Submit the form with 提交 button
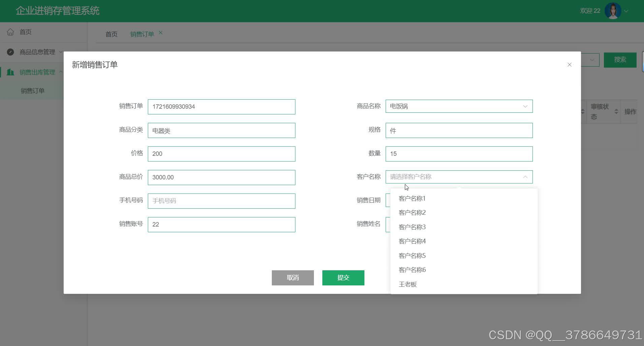Viewport: 644px width, 346px height. click(343, 278)
